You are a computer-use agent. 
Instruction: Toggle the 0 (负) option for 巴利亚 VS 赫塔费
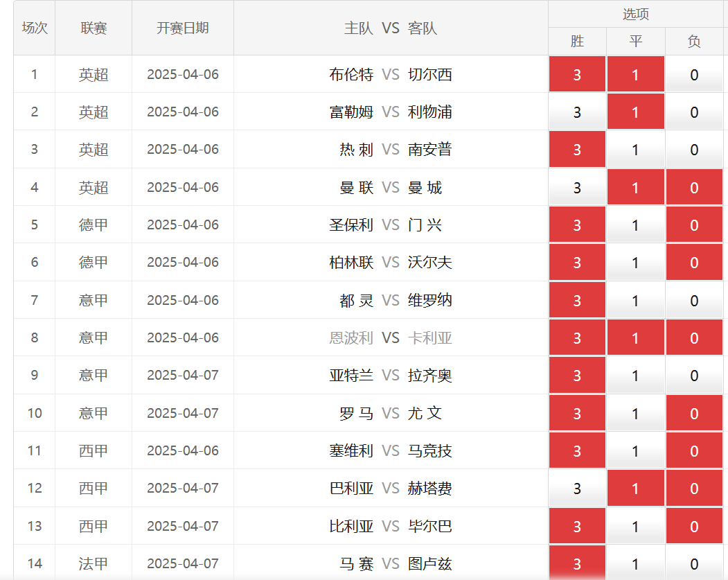[694, 488]
